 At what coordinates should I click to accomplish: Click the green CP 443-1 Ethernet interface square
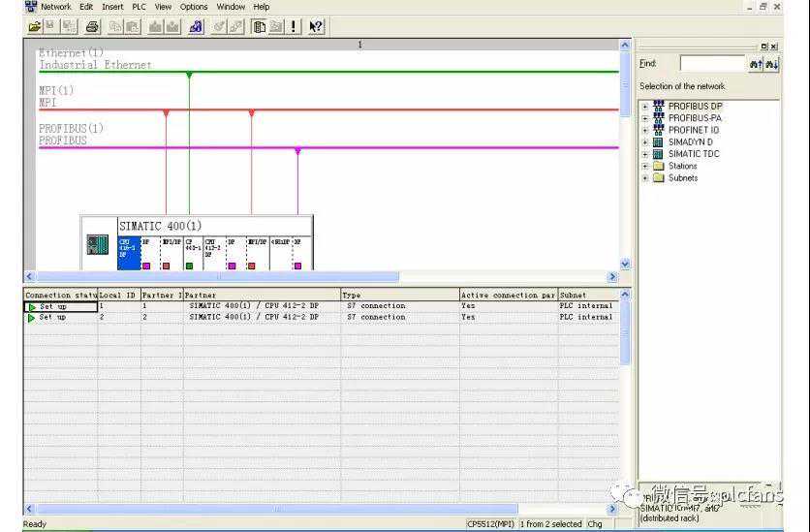(189, 266)
